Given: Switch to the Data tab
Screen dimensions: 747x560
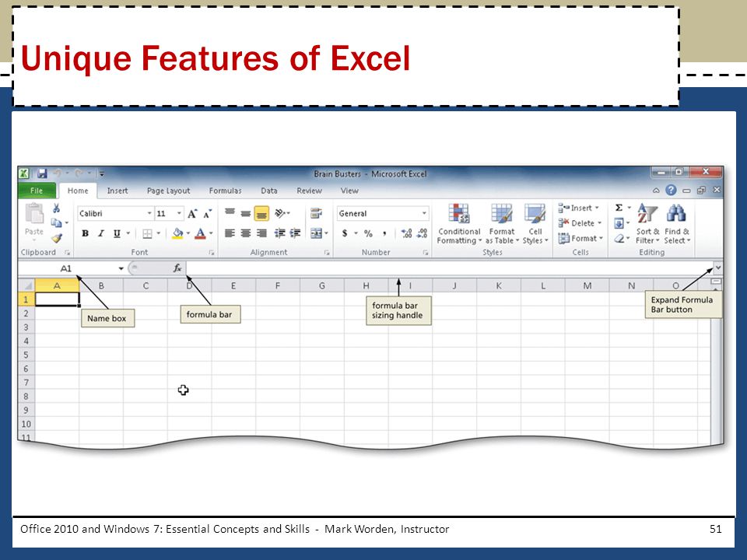Looking at the screenshot, I should pyautogui.click(x=268, y=191).
